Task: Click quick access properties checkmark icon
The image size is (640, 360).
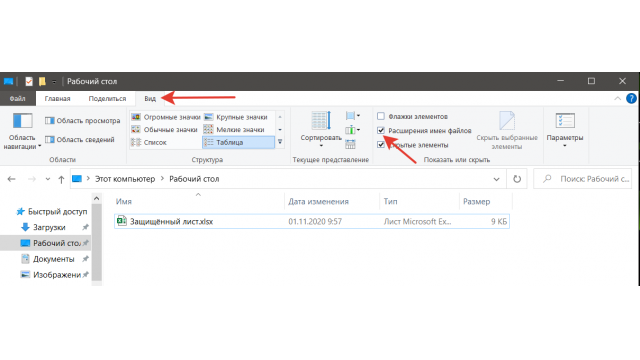Action: point(29,81)
